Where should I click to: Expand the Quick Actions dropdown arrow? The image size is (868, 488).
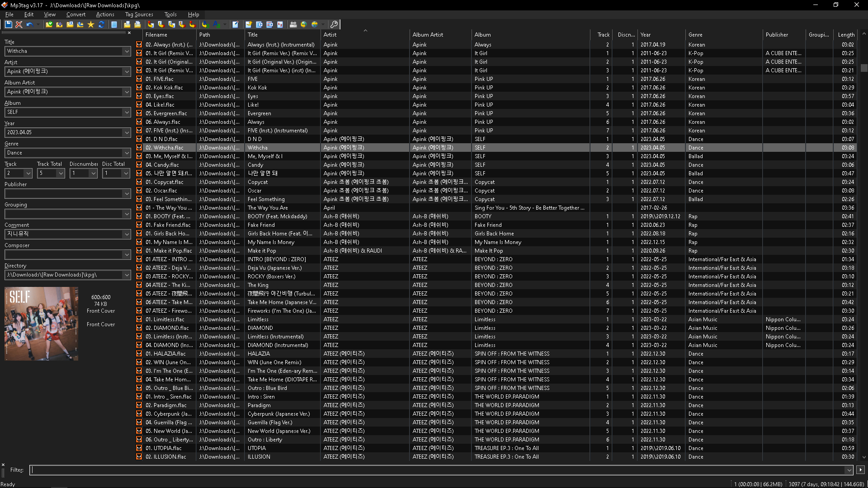point(225,24)
